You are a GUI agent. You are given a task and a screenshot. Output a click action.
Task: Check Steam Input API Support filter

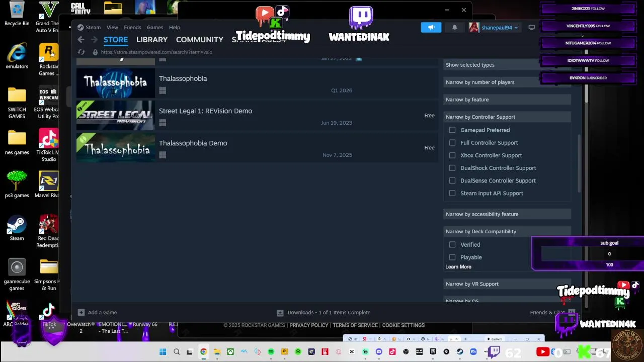[x=452, y=193]
